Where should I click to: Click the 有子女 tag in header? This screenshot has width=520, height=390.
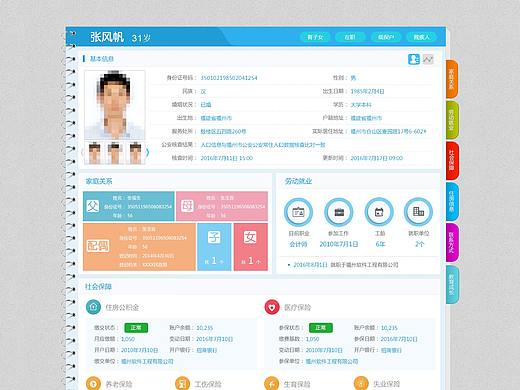(x=315, y=37)
